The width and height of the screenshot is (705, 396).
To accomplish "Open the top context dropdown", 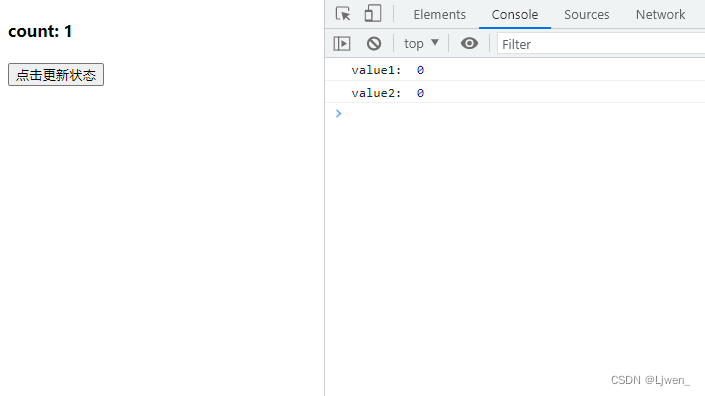I will pos(421,44).
